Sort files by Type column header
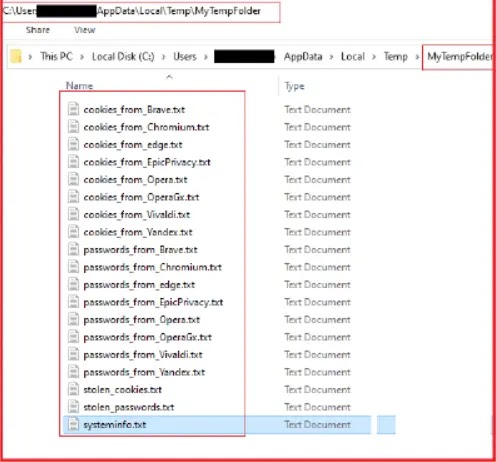 coord(294,86)
